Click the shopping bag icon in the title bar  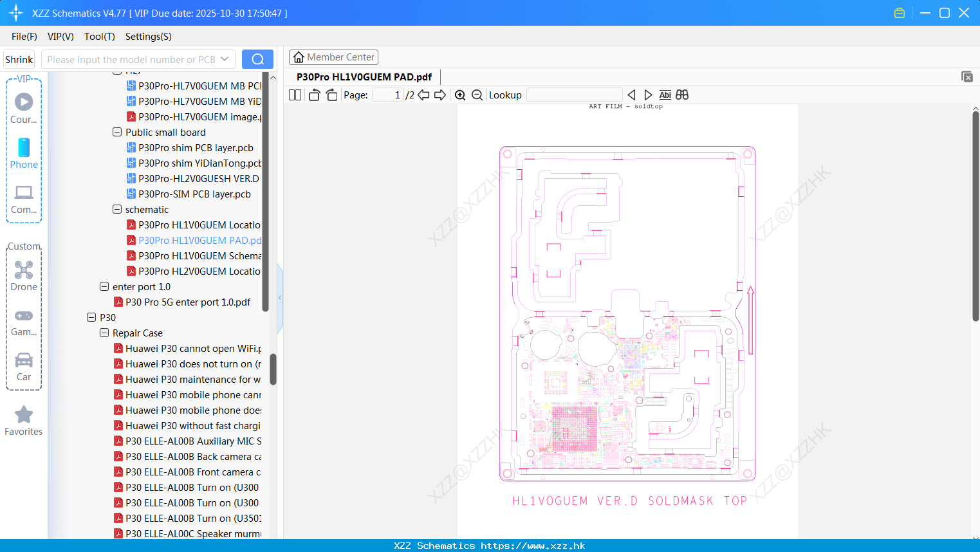[x=900, y=13]
